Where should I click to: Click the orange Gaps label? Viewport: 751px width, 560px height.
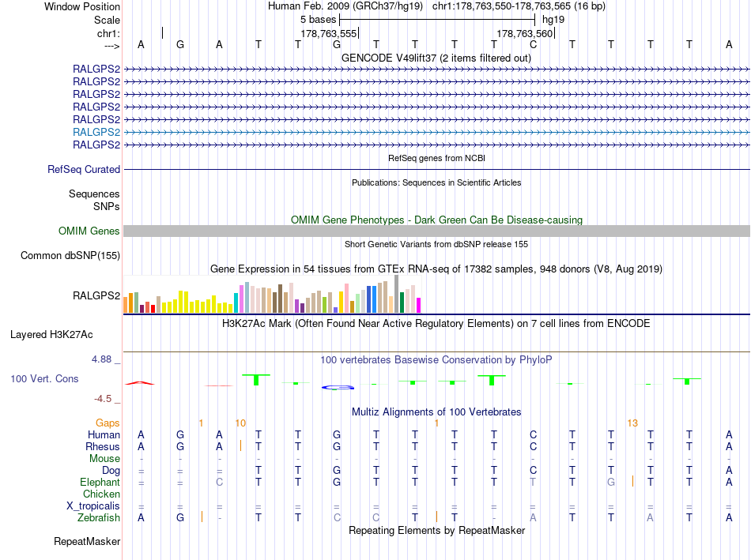click(108, 423)
